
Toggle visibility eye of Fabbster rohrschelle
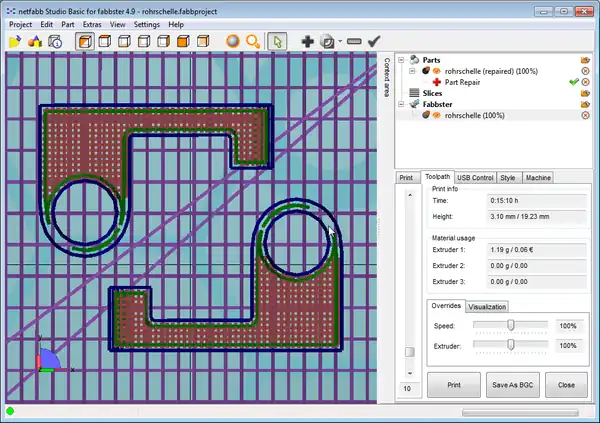click(436, 115)
